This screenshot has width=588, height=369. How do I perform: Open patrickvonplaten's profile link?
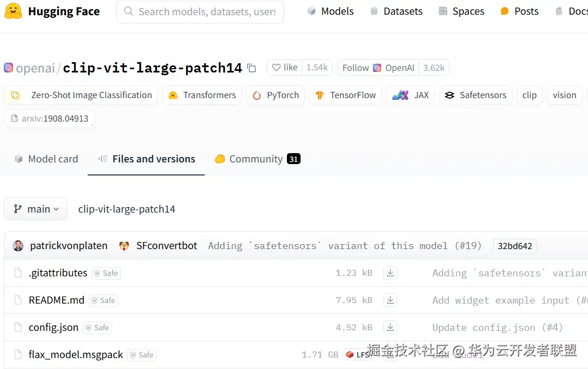[69, 246]
